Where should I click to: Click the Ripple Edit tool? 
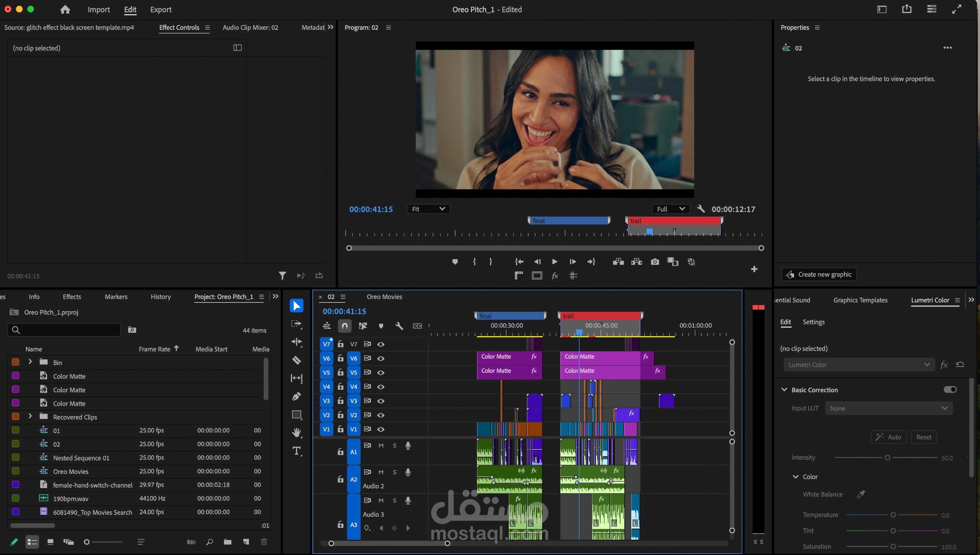click(296, 342)
